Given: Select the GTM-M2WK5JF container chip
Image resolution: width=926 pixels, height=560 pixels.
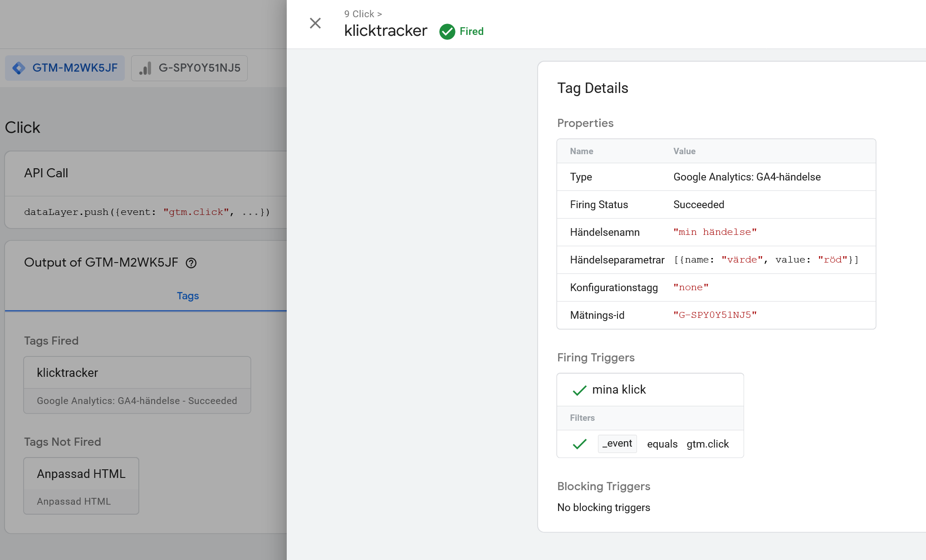Looking at the screenshot, I should coord(65,68).
